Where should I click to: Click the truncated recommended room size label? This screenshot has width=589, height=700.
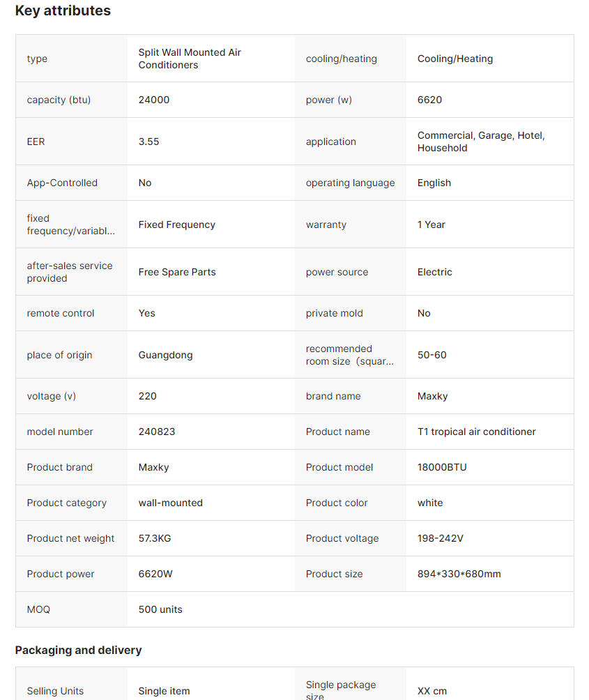click(349, 355)
